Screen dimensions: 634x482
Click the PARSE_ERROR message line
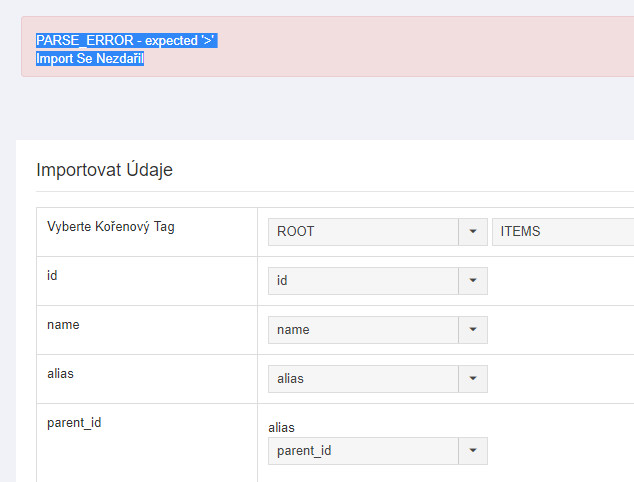[x=127, y=40]
